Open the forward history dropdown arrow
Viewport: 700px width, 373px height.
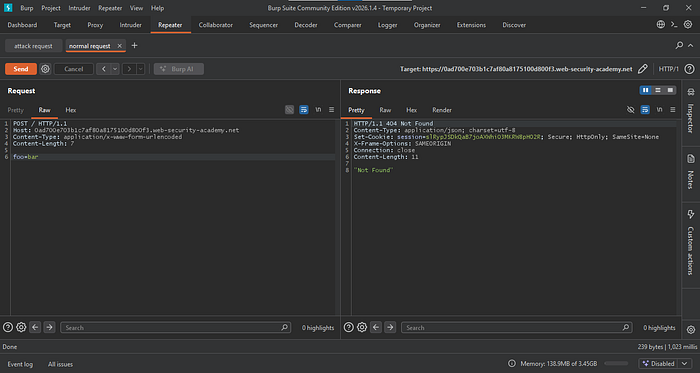click(141, 69)
